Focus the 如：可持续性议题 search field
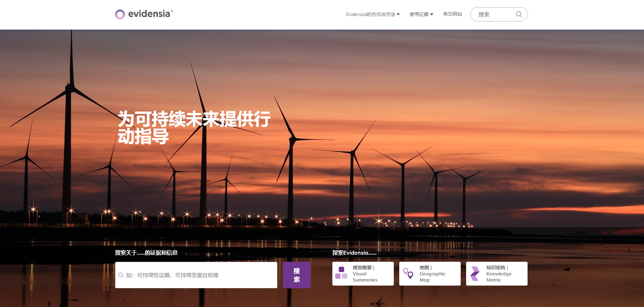This screenshot has width=644, height=307. (196, 275)
